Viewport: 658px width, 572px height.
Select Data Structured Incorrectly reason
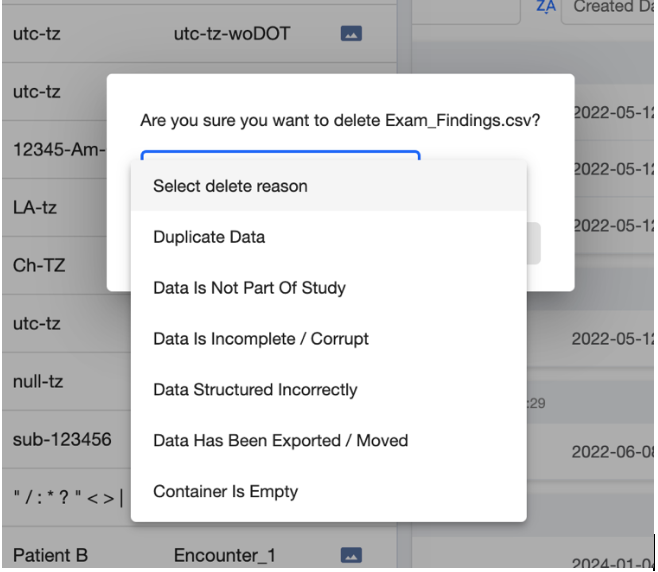(x=329, y=389)
